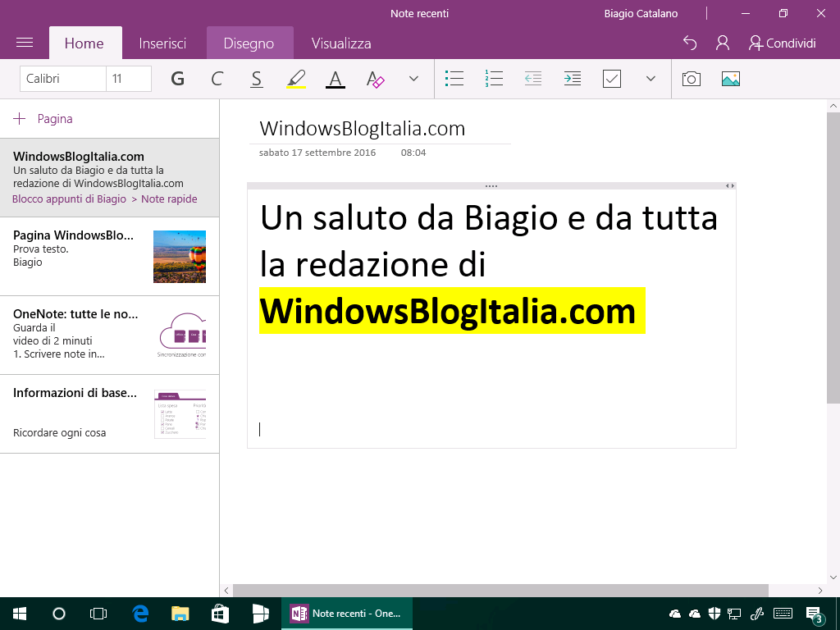Select the WindowsBlogItalia.com page in list
This screenshot has height=630, width=840.
click(109, 177)
